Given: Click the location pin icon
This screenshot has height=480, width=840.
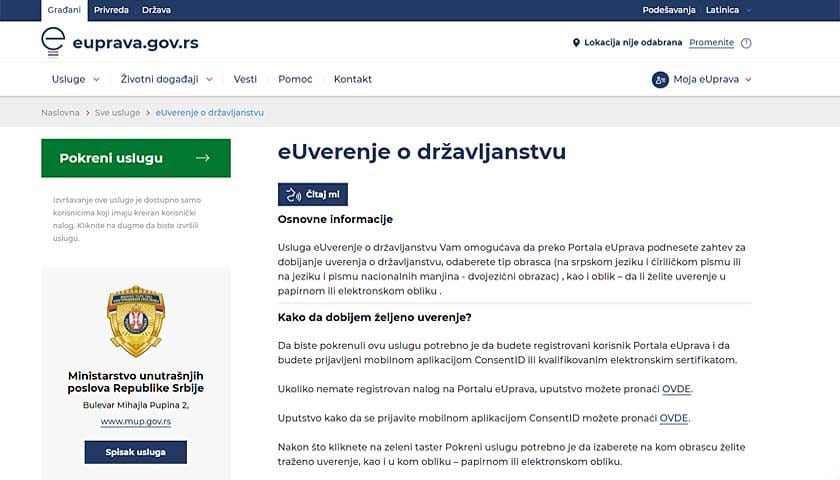Looking at the screenshot, I should pos(576,42).
